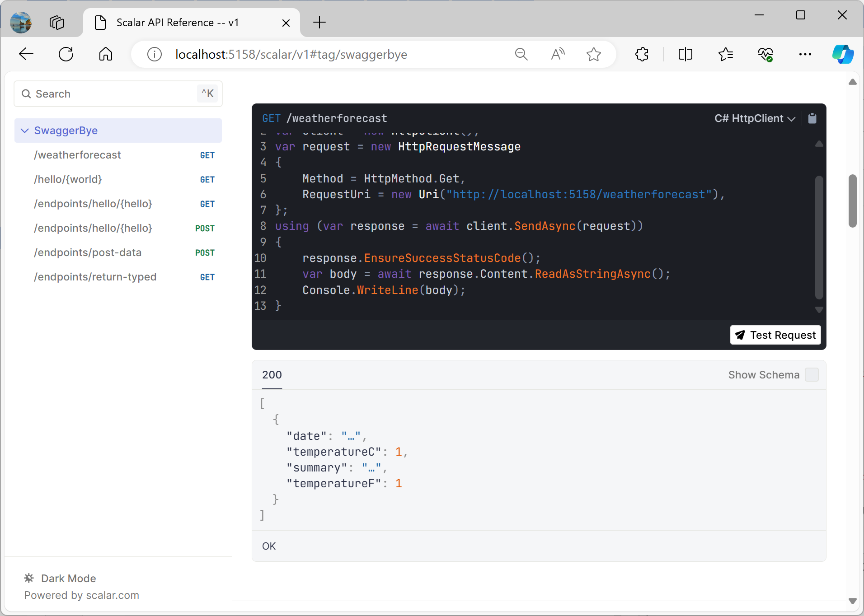Click the EnsureSuccessStatusCode code line
This screenshot has height=616, width=864.
(422, 258)
